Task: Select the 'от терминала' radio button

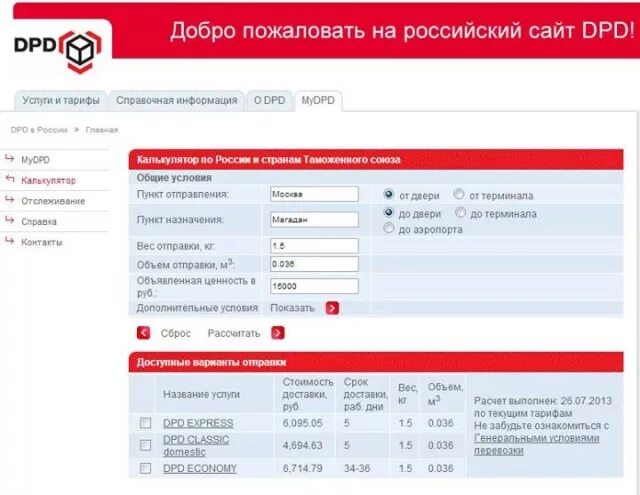Action: point(459,194)
